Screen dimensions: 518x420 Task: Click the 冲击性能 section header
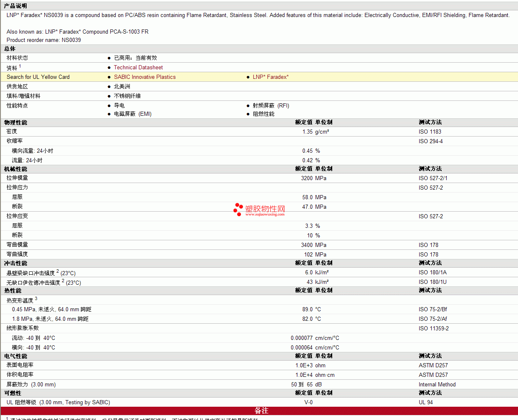tap(15, 263)
